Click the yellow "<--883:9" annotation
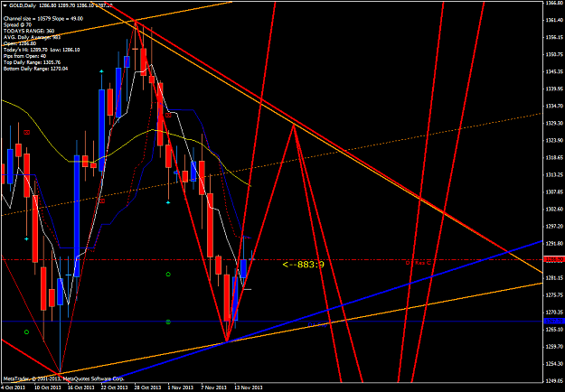Viewport: 565px width, 392px height. click(304, 265)
